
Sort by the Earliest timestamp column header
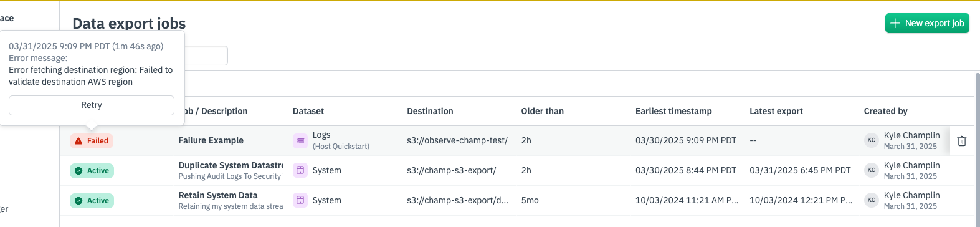coord(673,111)
